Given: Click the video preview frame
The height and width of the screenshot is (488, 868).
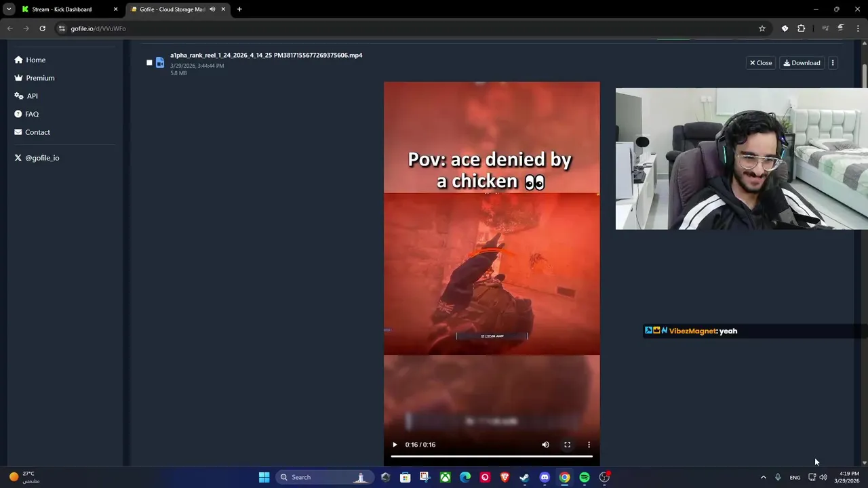Looking at the screenshot, I should click(492, 274).
